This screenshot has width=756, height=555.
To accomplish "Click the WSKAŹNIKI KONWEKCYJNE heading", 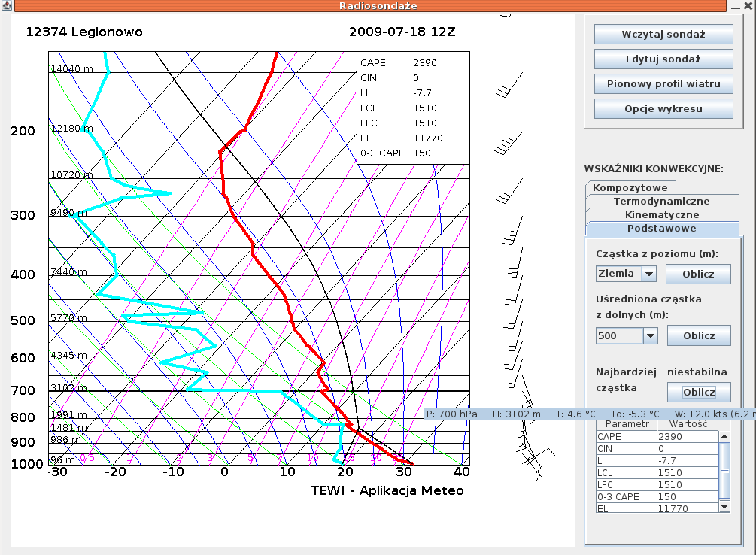I will click(654, 168).
